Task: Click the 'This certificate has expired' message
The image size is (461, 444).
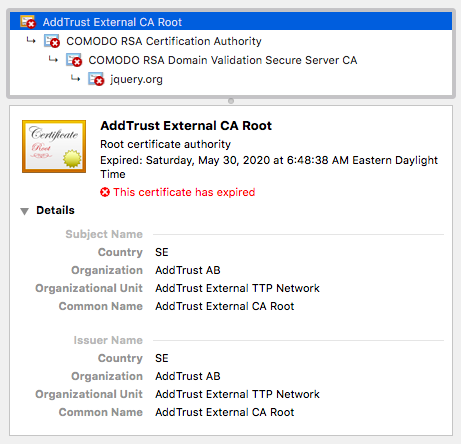Action: point(184,192)
